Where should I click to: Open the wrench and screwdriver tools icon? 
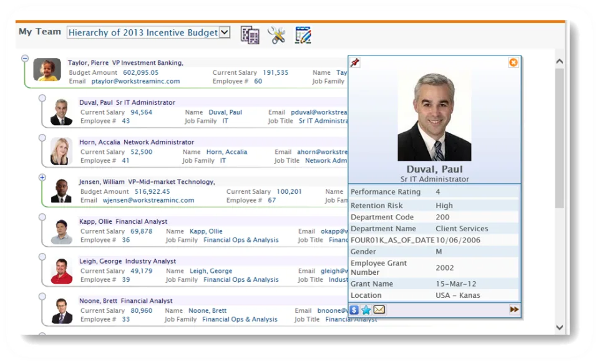(276, 35)
